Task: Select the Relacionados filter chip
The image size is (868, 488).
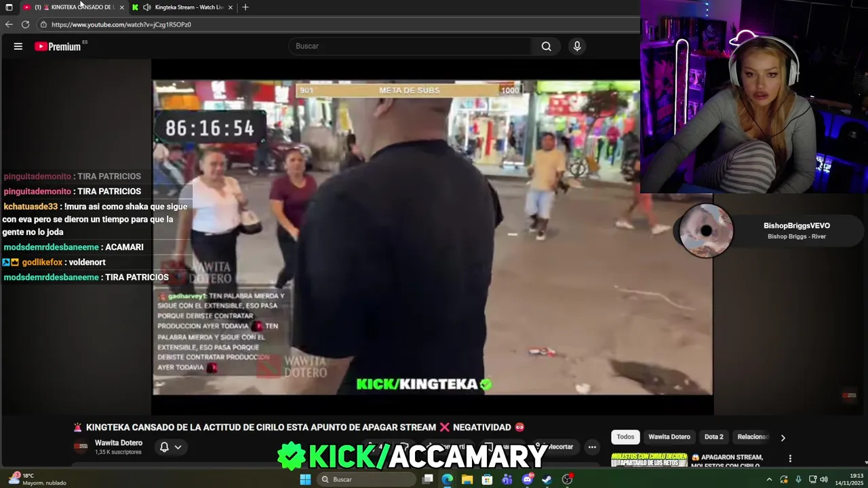Action: pos(752,437)
